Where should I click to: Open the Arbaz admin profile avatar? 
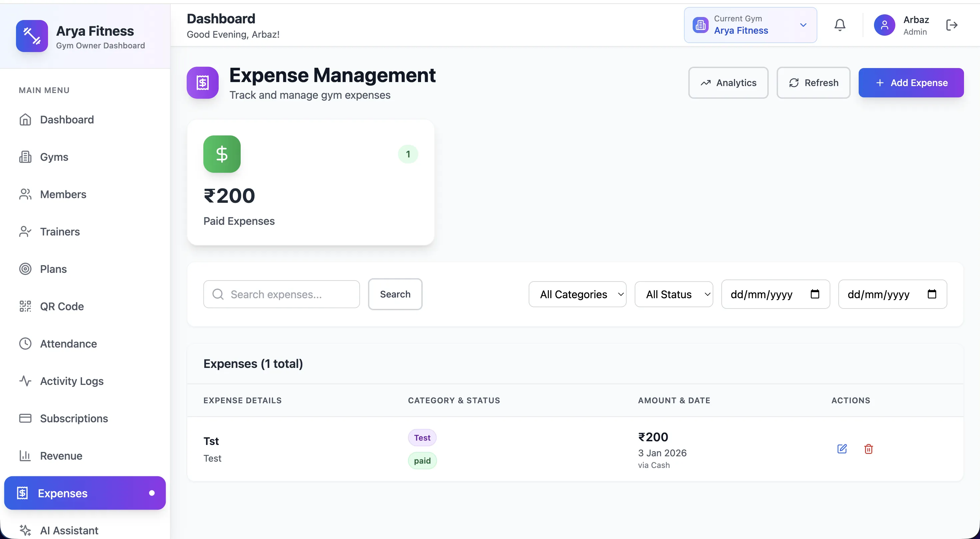point(885,25)
